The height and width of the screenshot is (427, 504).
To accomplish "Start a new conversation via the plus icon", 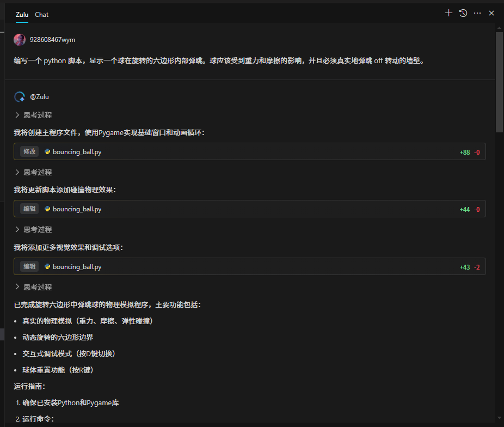I will 448,13.
